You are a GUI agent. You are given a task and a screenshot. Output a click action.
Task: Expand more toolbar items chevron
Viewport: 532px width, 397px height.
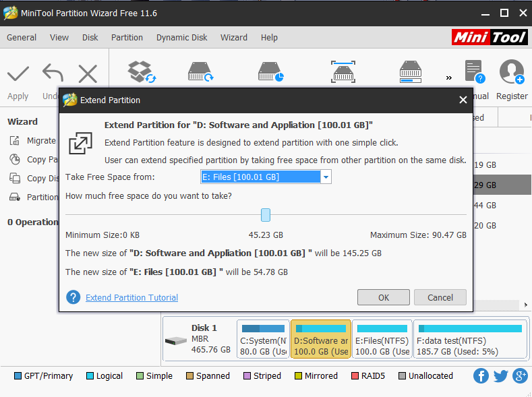(x=449, y=78)
